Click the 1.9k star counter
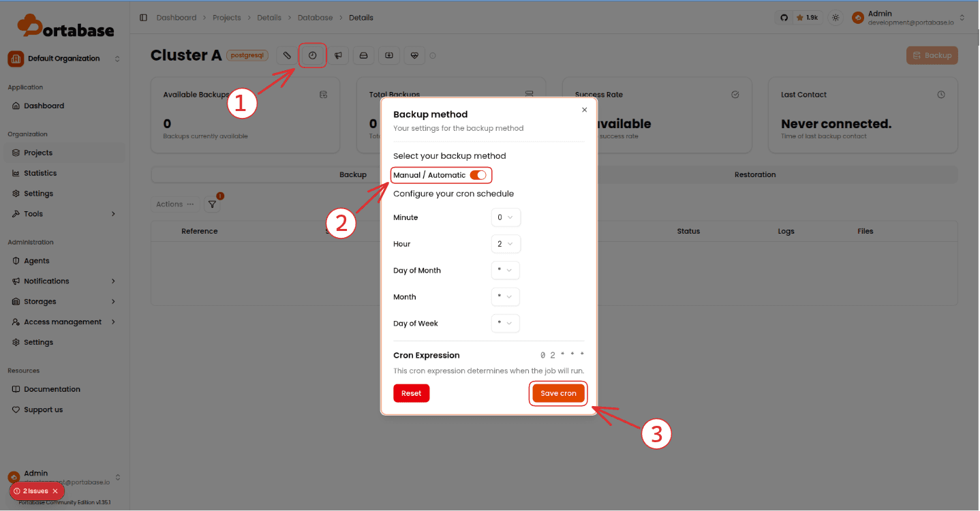Image resolution: width=980 pixels, height=511 pixels. 807,18
